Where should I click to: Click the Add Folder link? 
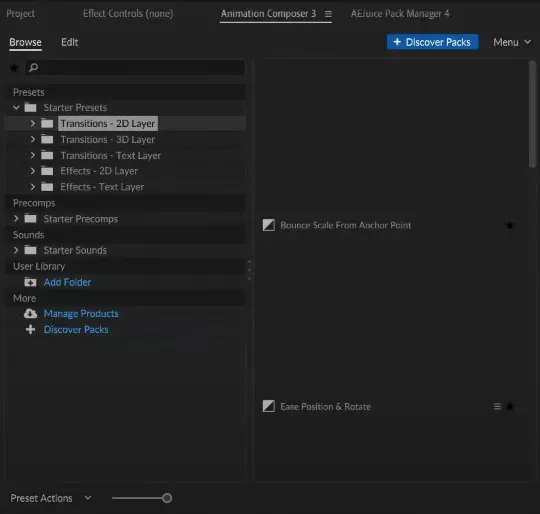(x=68, y=282)
